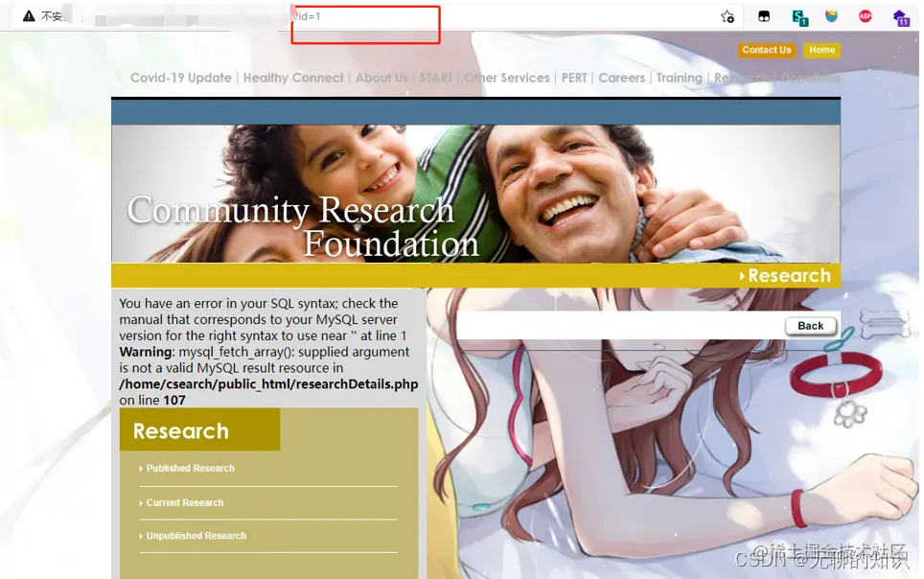Open the START navigation item
The height and width of the screenshot is (579, 924).
[436, 78]
